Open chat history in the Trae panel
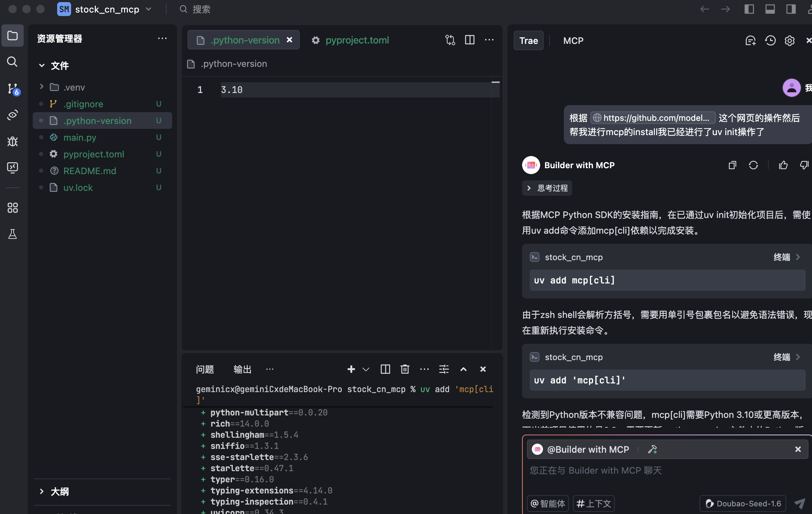Image resolution: width=812 pixels, height=514 pixels. coord(770,41)
